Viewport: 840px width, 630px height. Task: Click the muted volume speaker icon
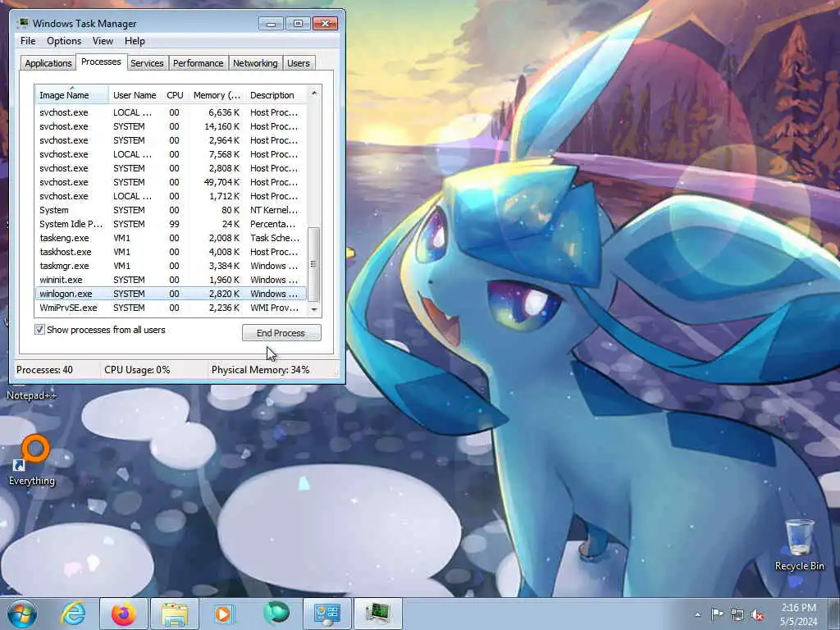click(x=757, y=614)
